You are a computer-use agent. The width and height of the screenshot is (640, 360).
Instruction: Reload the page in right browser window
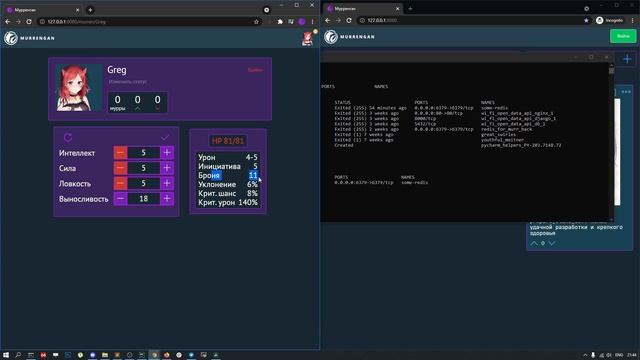349,20
